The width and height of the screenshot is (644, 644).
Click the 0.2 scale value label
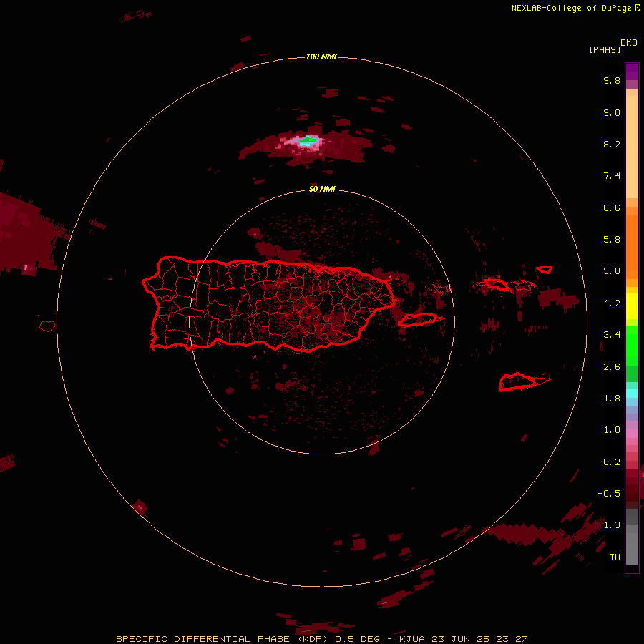612,462
